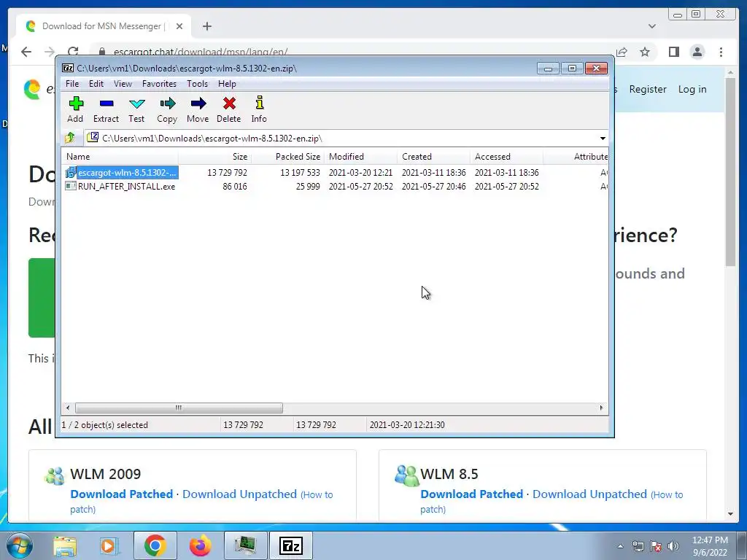Viewport: 747px width, 560px height.
Task: Click the Register link on the webpage
Action: point(648,89)
